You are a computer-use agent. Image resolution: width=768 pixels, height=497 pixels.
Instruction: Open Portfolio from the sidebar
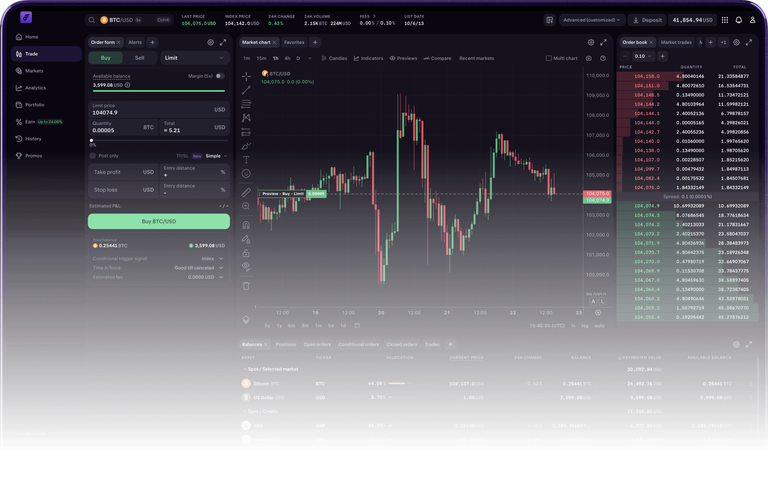(30, 105)
